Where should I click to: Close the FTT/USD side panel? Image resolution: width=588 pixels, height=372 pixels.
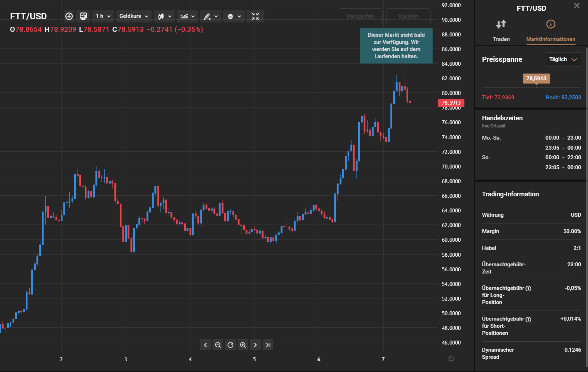point(577,5)
